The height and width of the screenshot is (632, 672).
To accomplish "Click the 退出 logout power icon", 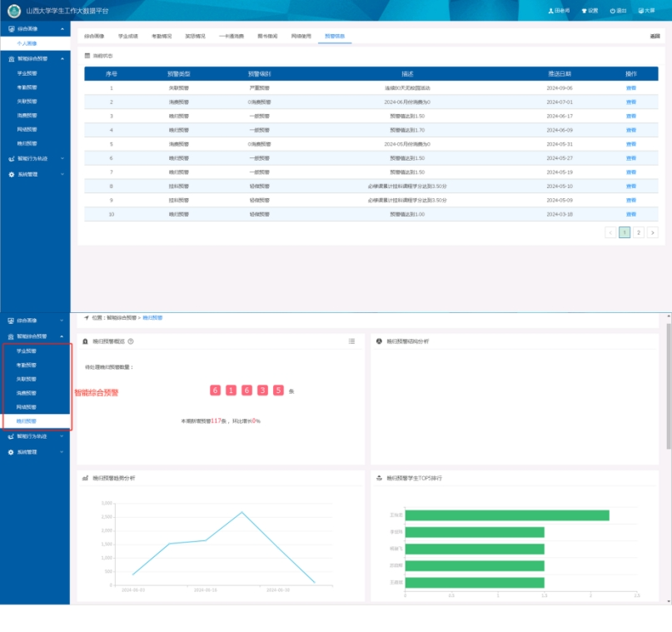I will (613, 11).
